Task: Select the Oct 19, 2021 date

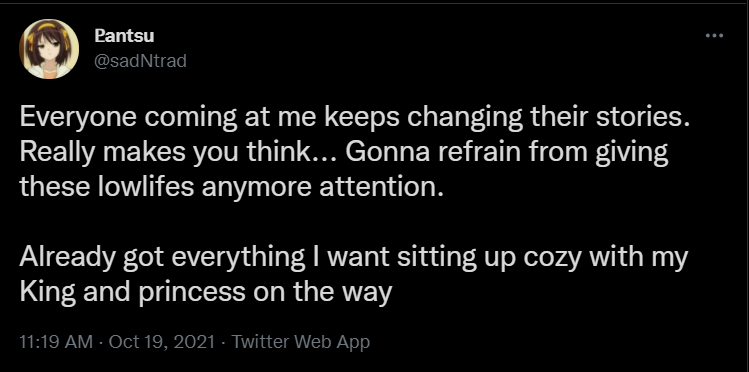Action: click(x=162, y=342)
